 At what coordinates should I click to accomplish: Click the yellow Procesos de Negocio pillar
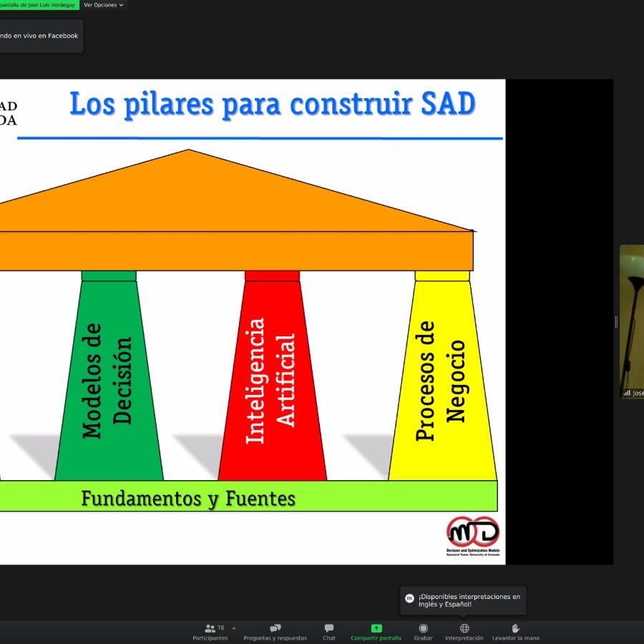[442, 379]
